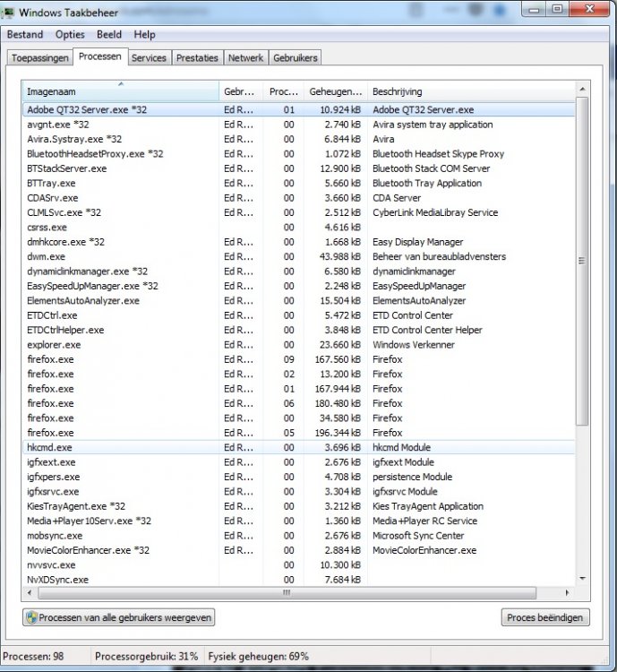
Task: Sort by the Beschrijving column header
Action: tap(398, 92)
